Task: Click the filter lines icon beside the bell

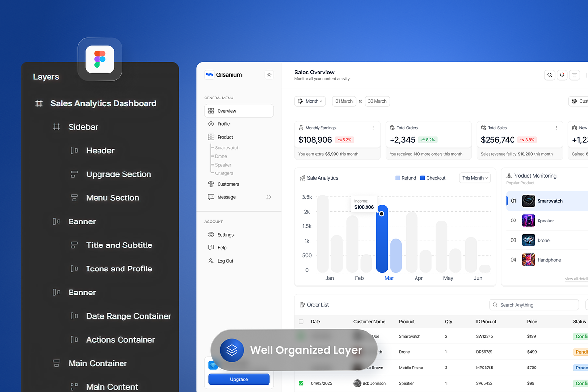Action: pyautogui.click(x=575, y=75)
